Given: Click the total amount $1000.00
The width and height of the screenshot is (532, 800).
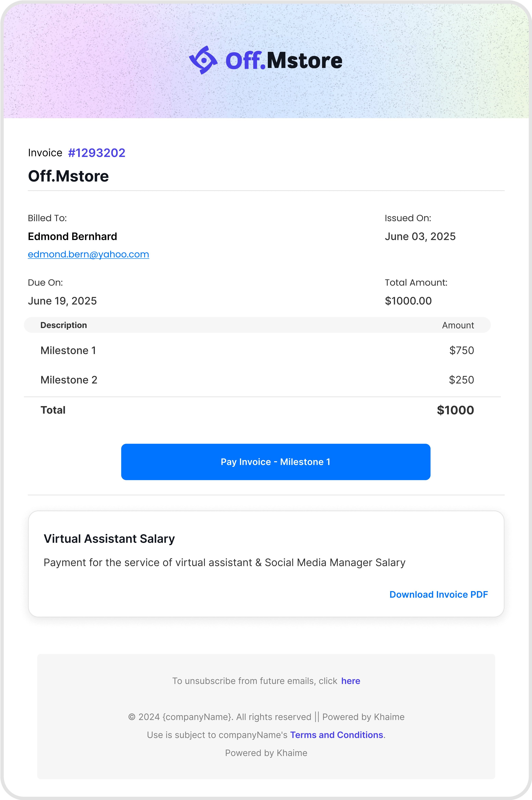Looking at the screenshot, I should point(408,301).
